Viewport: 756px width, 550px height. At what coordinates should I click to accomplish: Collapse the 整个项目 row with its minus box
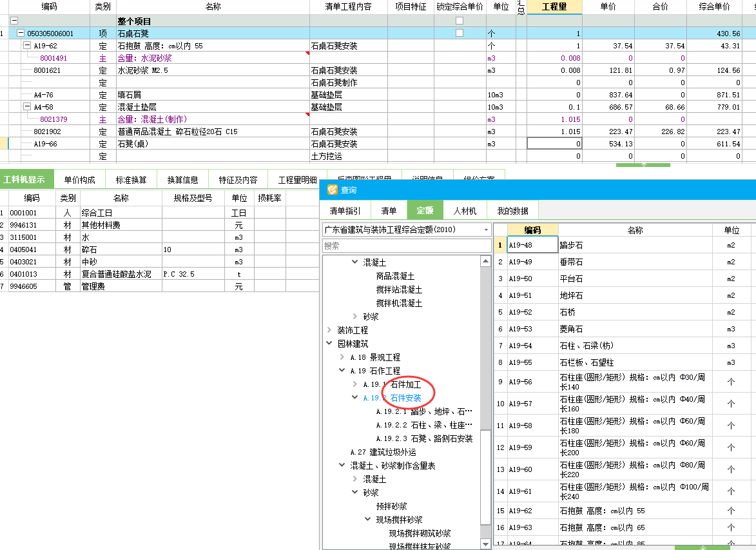(x=14, y=20)
